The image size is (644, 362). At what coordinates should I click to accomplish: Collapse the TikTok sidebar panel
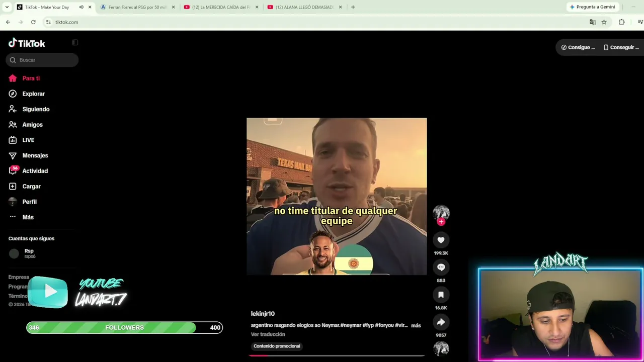[x=75, y=43]
